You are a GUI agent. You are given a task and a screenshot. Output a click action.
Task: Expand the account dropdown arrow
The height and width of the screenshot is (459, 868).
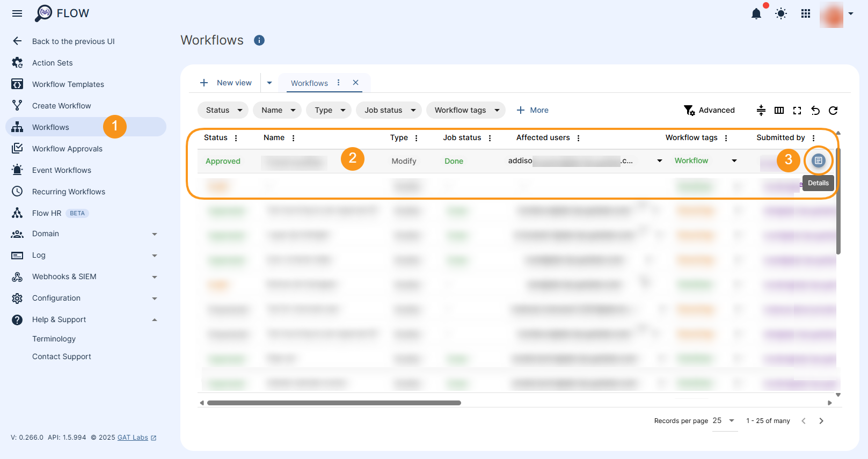(x=851, y=14)
